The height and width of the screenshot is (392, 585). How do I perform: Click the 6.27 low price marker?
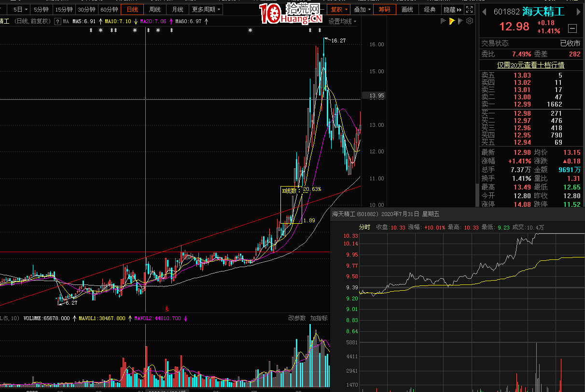(71, 303)
